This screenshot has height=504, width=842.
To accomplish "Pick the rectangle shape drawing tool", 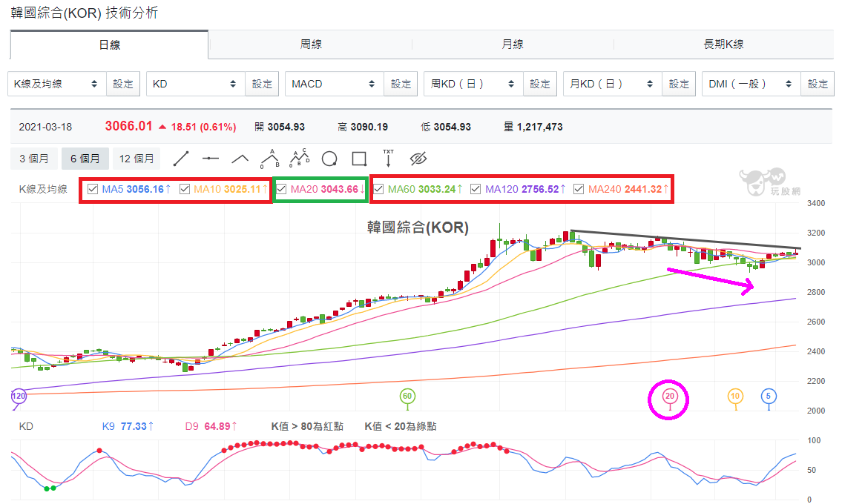I will pos(359,159).
